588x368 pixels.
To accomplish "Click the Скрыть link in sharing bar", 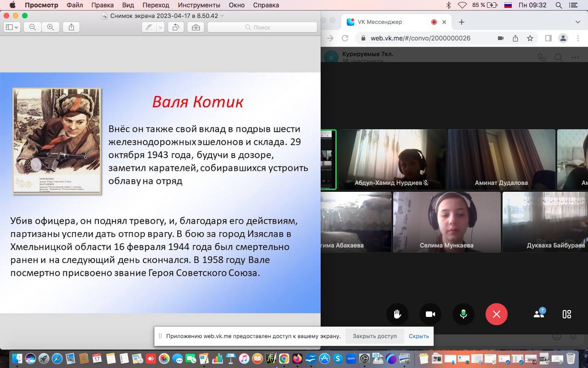I will tap(418, 336).
